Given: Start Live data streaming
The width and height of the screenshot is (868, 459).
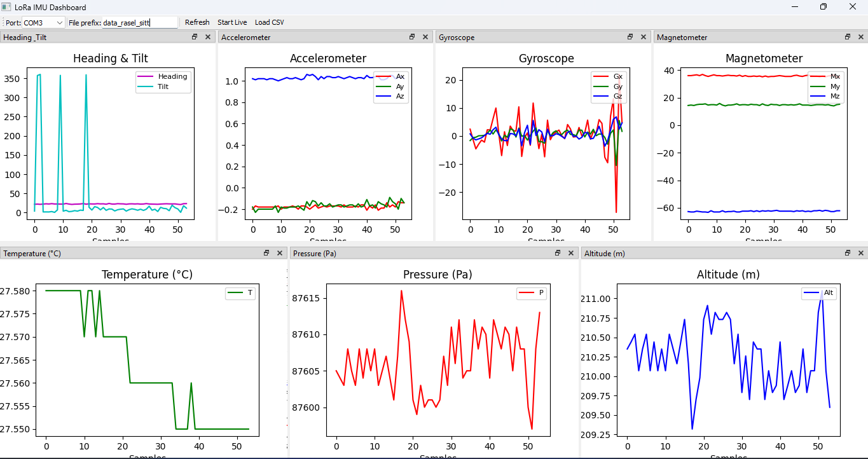Looking at the screenshot, I should pyautogui.click(x=232, y=22).
